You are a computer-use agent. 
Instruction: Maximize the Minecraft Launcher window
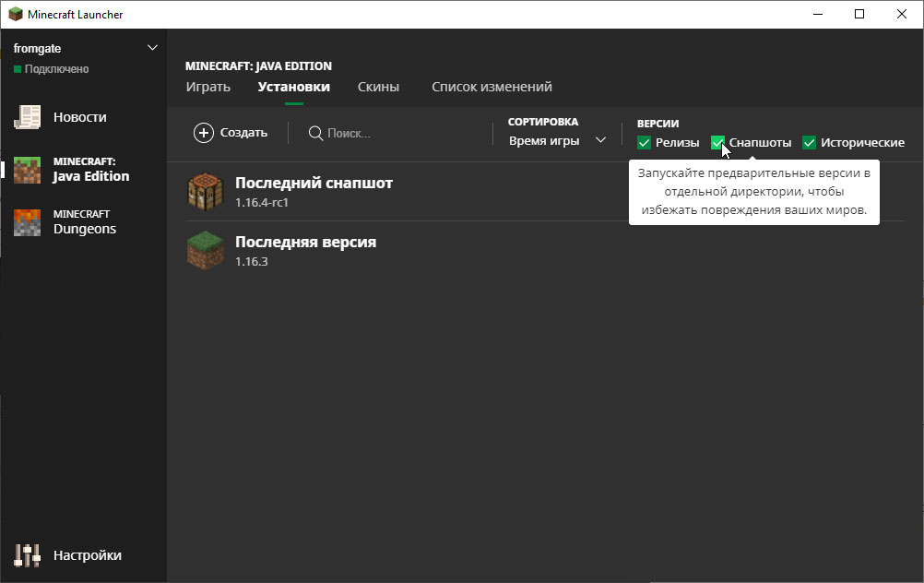pos(859,14)
